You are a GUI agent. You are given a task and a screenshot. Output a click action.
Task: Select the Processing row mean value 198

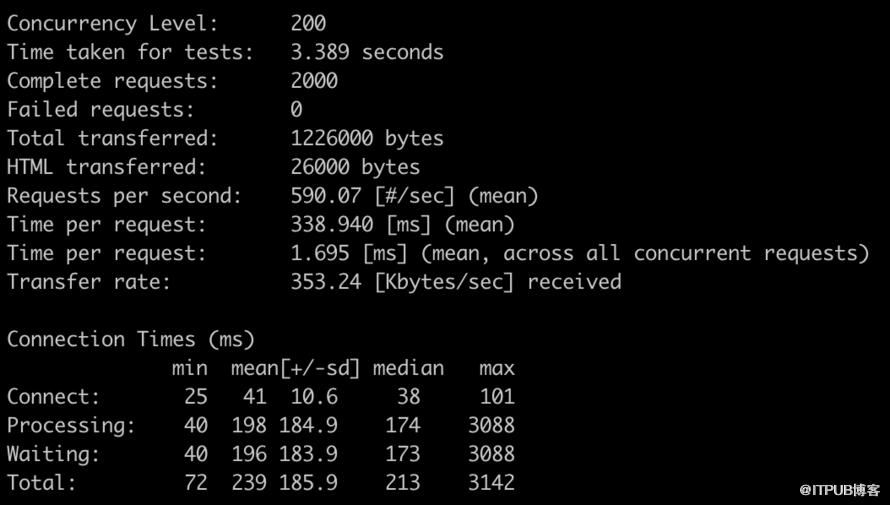pyautogui.click(x=249, y=426)
